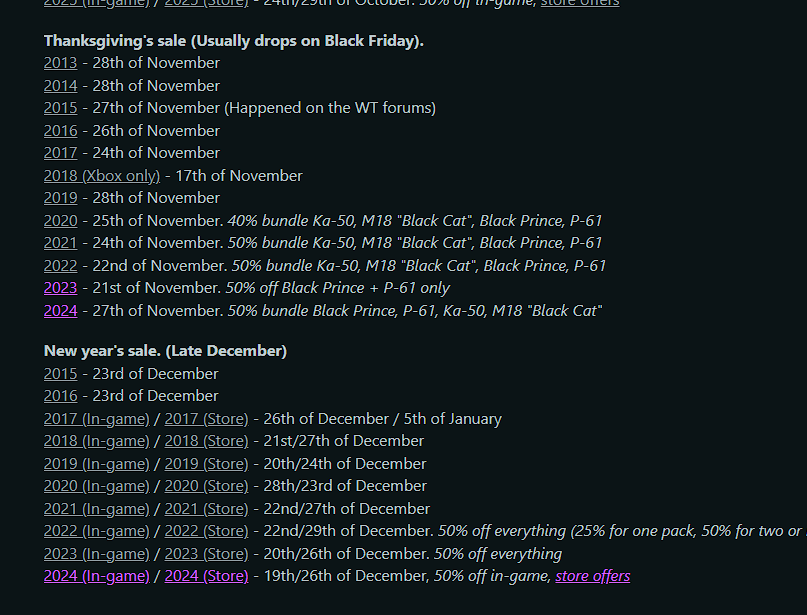
Task: Click the 2021 (In-game) link
Action: (96, 509)
